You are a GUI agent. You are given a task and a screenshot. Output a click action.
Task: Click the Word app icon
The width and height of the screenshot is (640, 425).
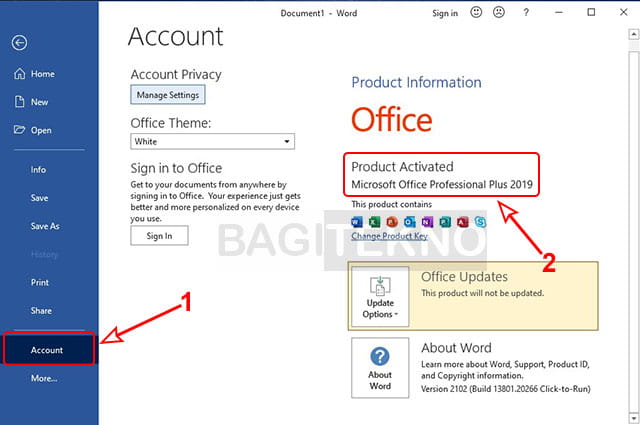click(356, 222)
